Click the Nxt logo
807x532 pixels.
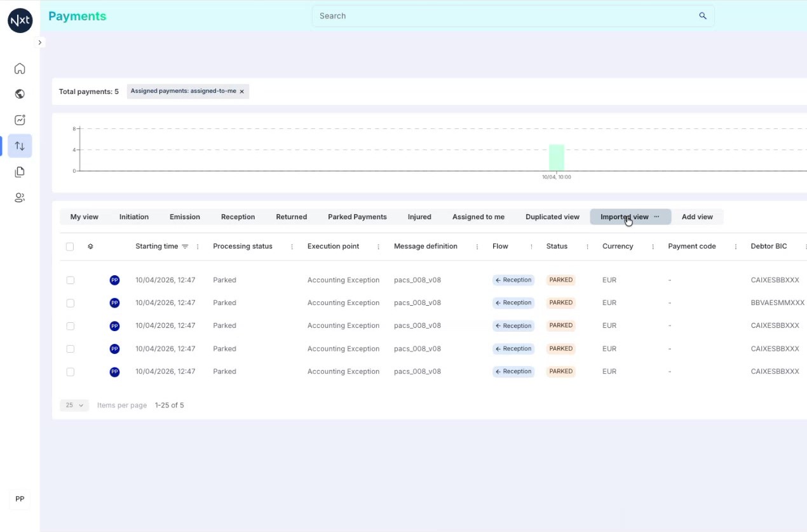(x=20, y=20)
